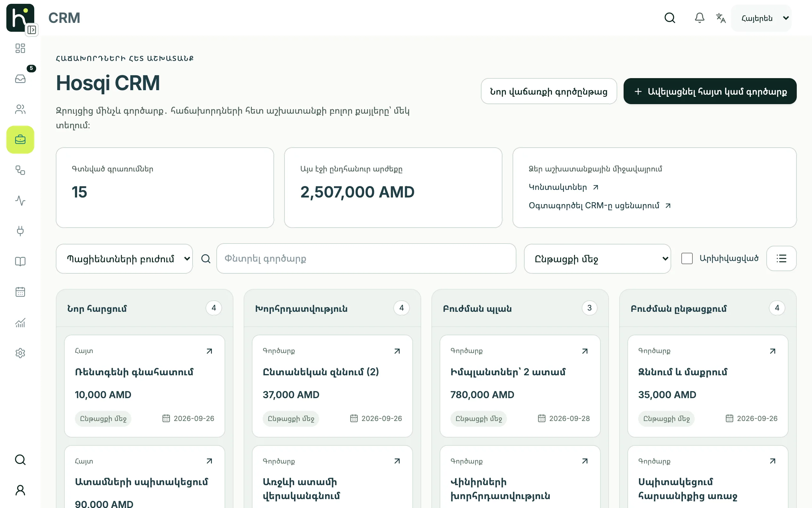Screen dimensions: 812x508
Task: Click the translate language icon
Action: 720,18
